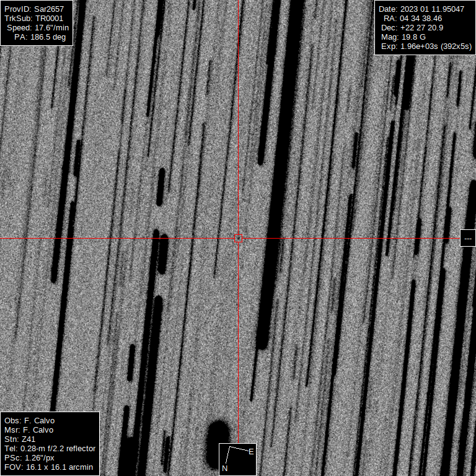The image size is (476, 476).
Task: Select the 'Speed: 17.6"/min' value
Action: coord(38,28)
